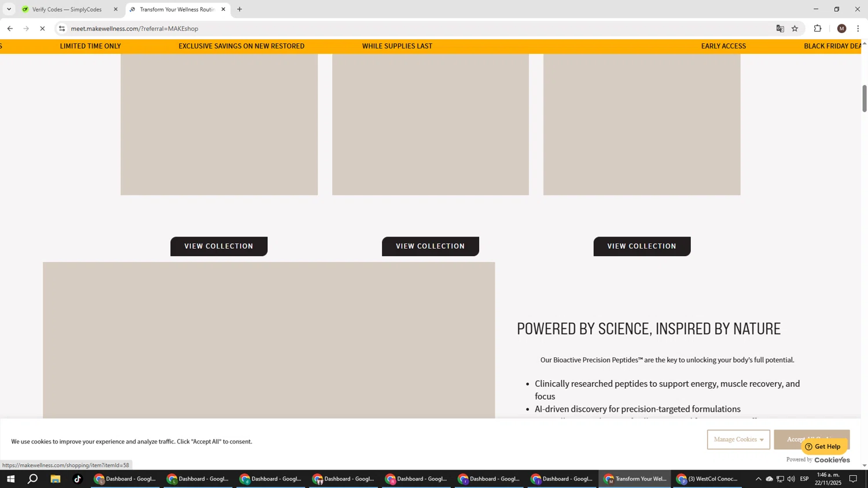Click POWERED BY SCIENCE heading
The height and width of the screenshot is (488, 868).
[649, 329]
